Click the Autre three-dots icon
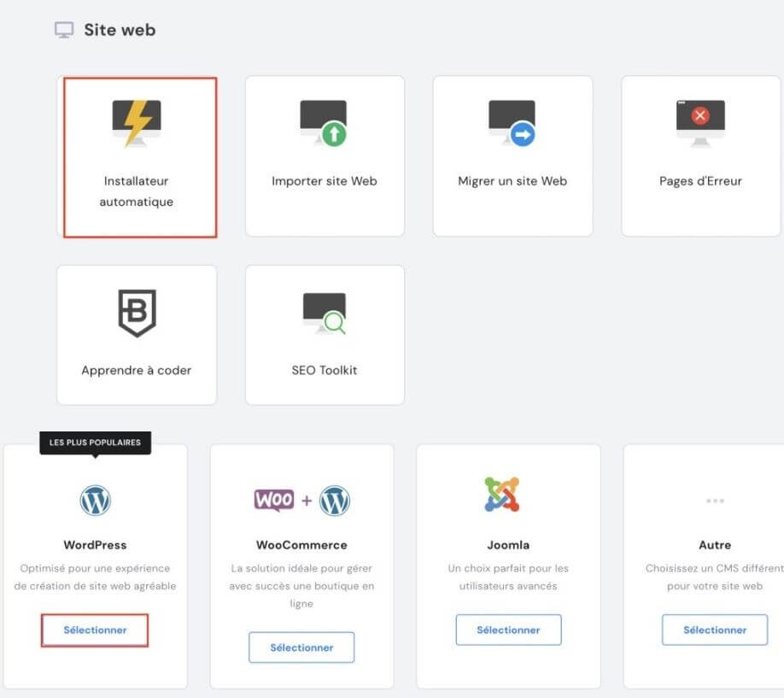 click(715, 501)
